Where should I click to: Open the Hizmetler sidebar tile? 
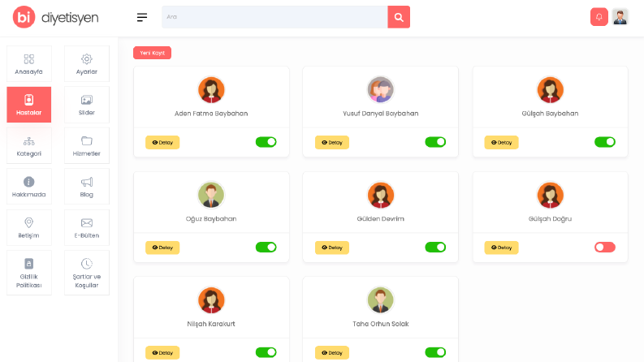pyautogui.click(x=87, y=146)
